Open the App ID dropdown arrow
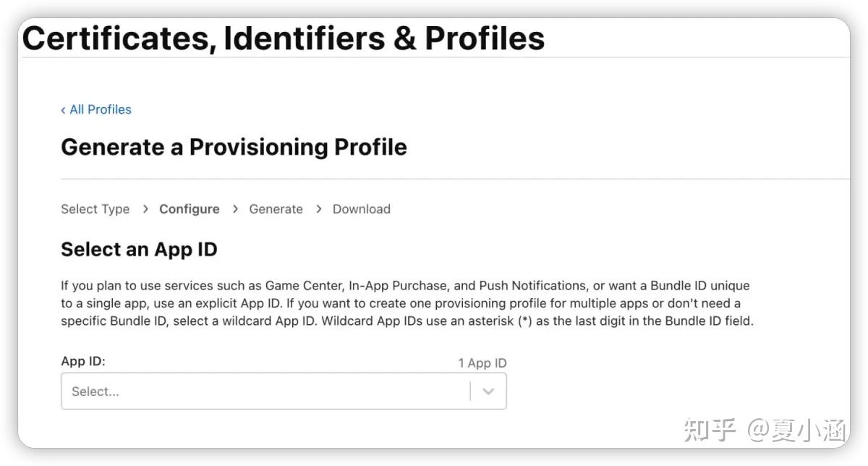Screen dimensions: 868x466 point(488,391)
